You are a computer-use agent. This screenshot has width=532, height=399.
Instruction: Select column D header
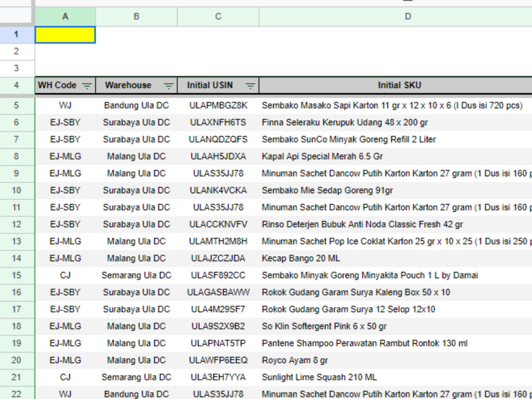[x=396, y=16]
